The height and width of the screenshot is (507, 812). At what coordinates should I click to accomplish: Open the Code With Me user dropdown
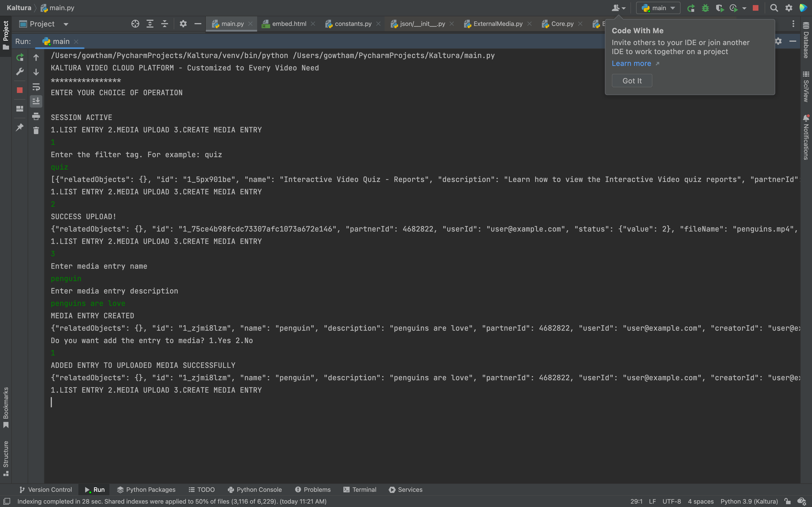[x=618, y=8]
